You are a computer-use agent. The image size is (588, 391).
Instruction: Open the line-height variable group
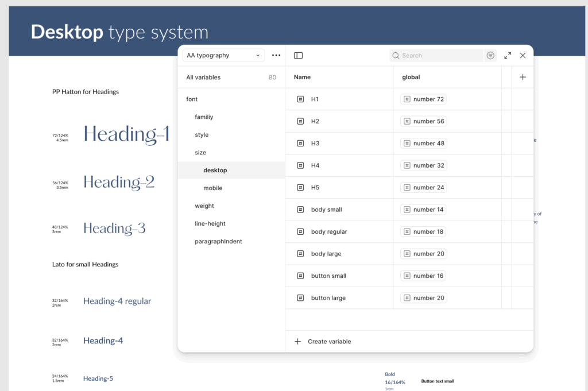click(x=210, y=224)
